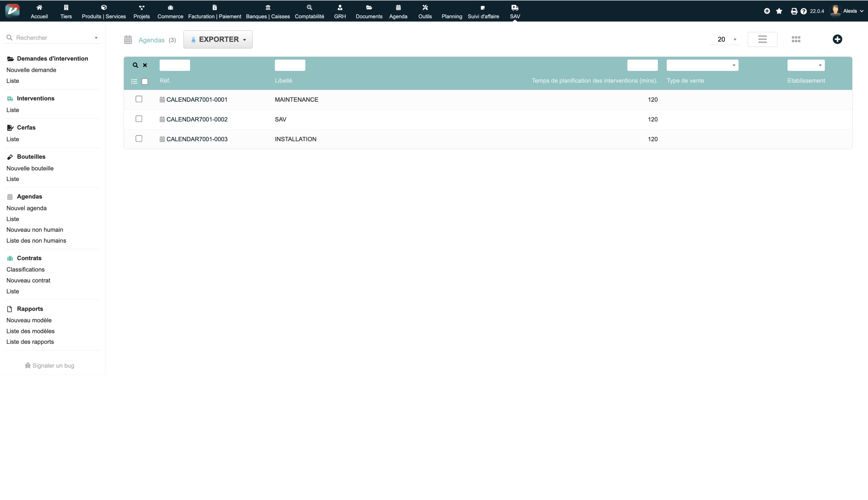Open the column selector list icon
This screenshot has width=868, height=500.
point(134,81)
